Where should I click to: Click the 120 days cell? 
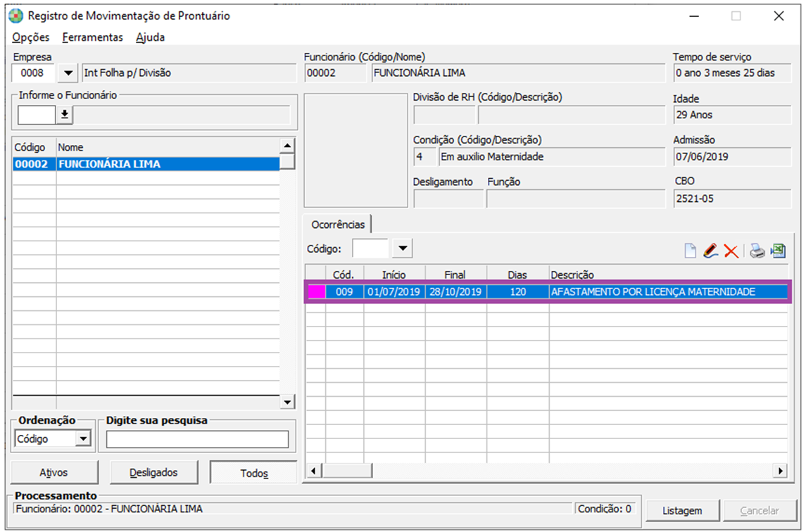tap(517, 291)
